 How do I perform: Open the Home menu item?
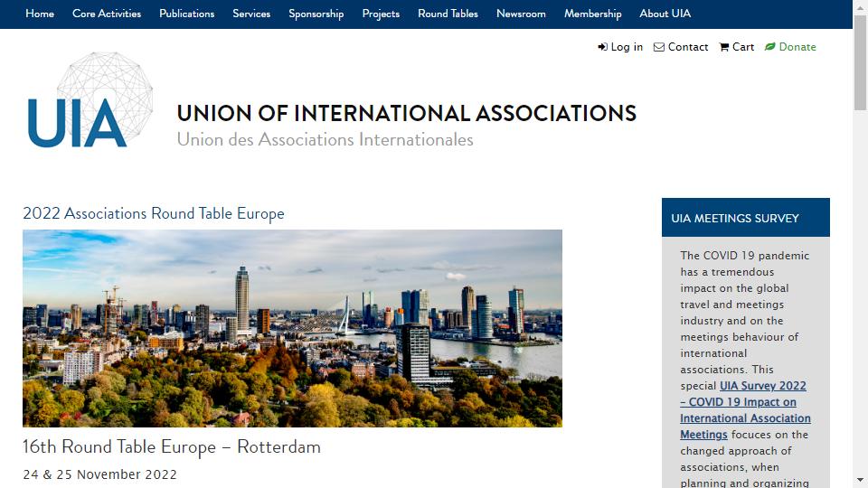tap(40, 14)
